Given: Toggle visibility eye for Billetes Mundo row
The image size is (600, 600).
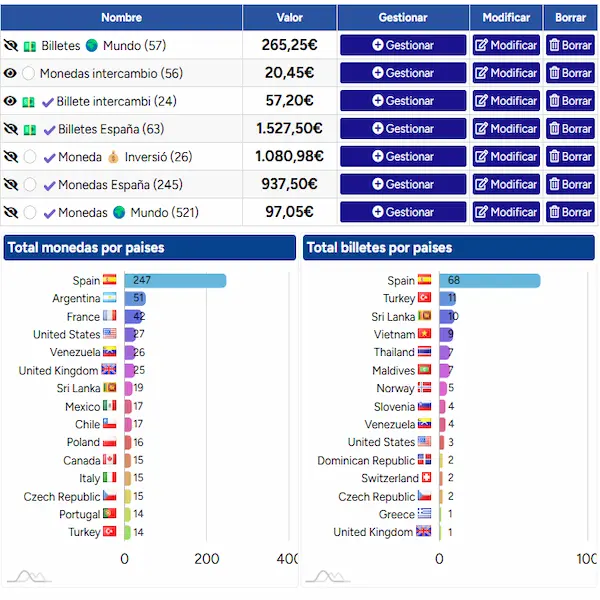Looking at the screenshot, I should [x=11, y=46].
